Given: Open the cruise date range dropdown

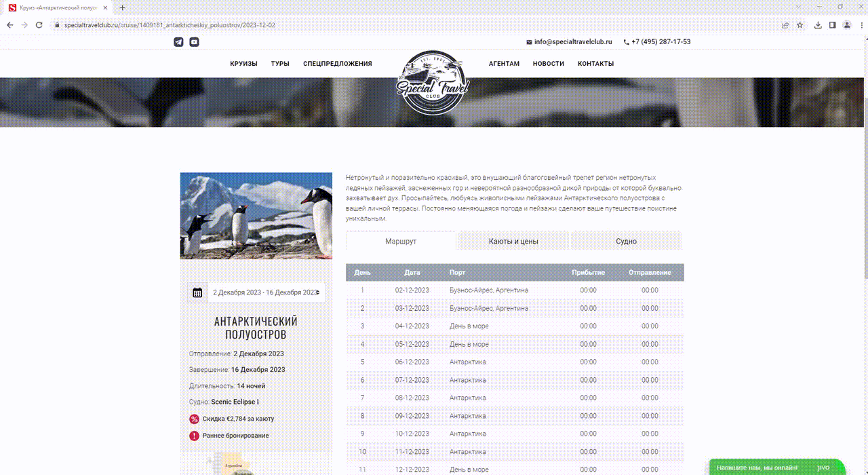Looking at the screenshot, I should click(267, 292).
